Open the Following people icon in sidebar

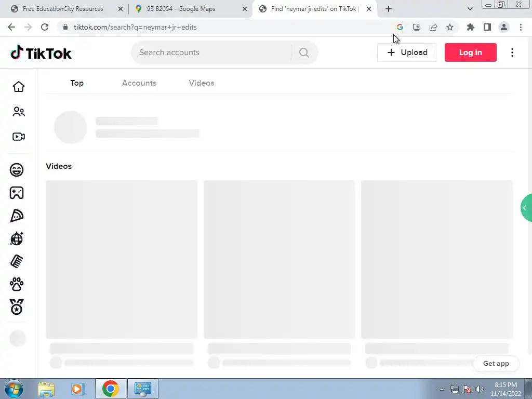[19, 112]
